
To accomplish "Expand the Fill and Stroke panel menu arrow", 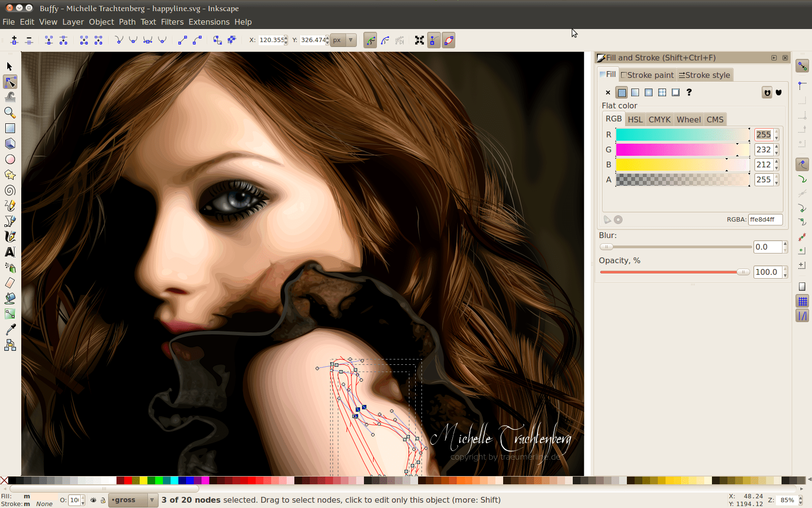I will 773,58.
